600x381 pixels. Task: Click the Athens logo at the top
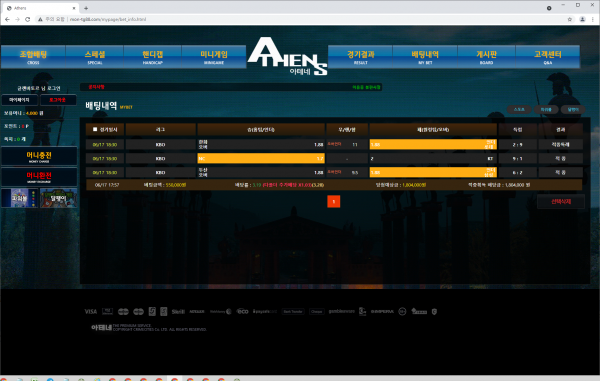click(287, 56)
